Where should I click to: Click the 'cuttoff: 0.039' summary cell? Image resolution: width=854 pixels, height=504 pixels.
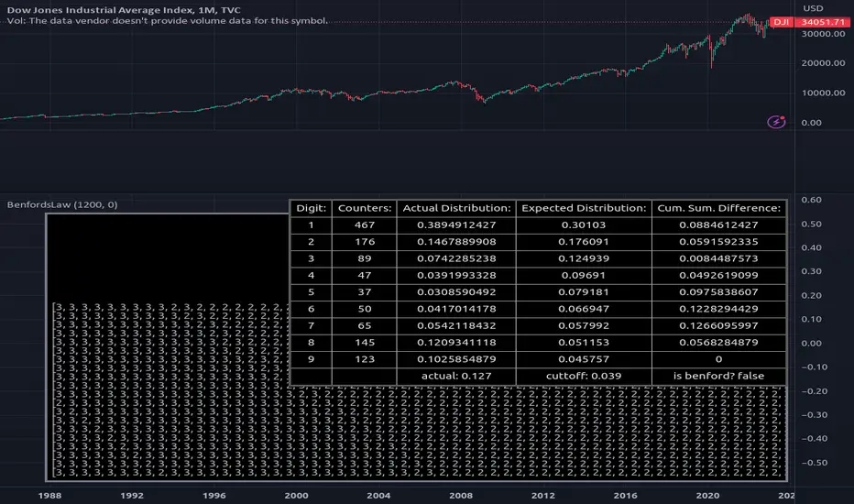click(584, 376)
